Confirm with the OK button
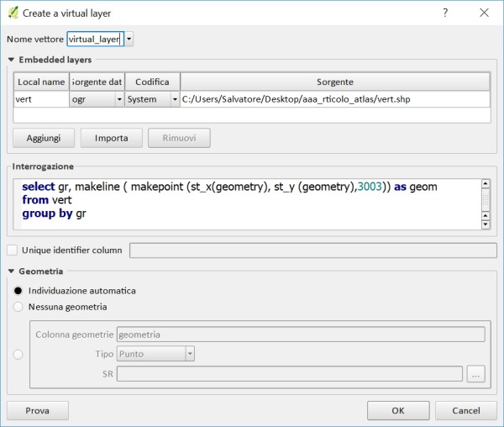This screenshot has height=427, width=504. (398, 411)
